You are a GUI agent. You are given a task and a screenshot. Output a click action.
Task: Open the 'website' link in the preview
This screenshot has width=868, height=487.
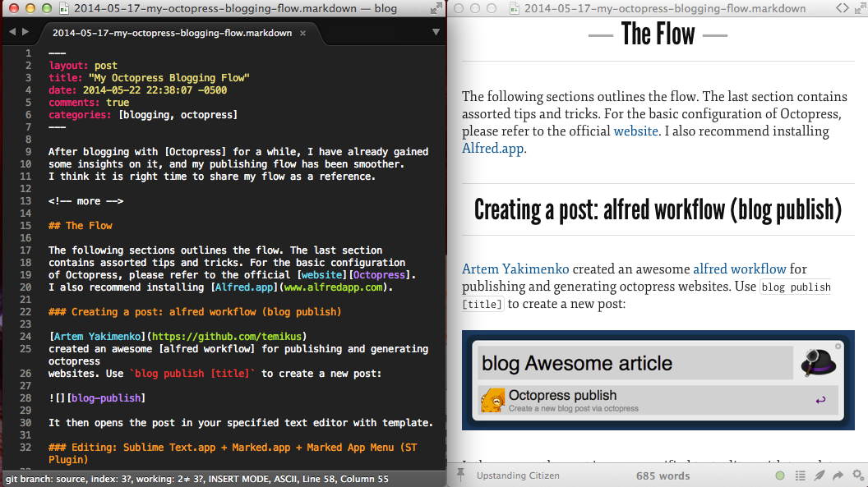635,131
